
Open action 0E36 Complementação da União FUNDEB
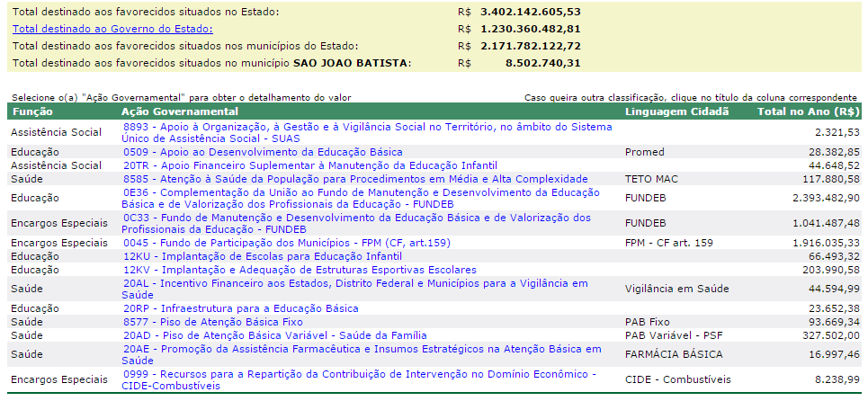361,198
